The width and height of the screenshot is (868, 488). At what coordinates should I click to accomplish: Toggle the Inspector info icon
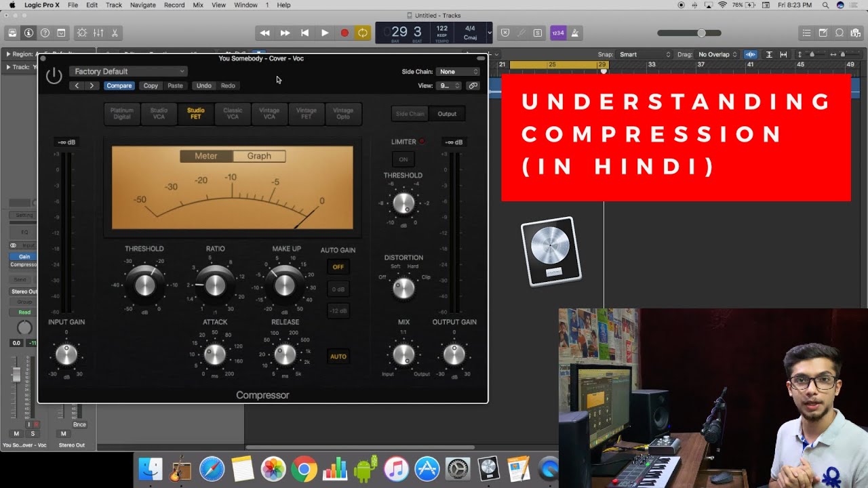click(x=28, y=33)
